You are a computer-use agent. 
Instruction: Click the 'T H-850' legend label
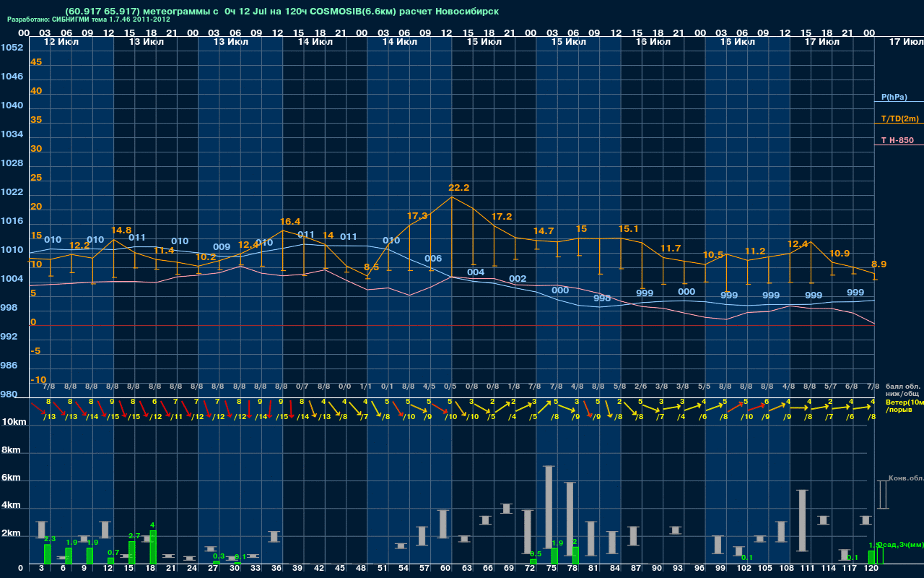pyautogui.click(x=896, y=140)
